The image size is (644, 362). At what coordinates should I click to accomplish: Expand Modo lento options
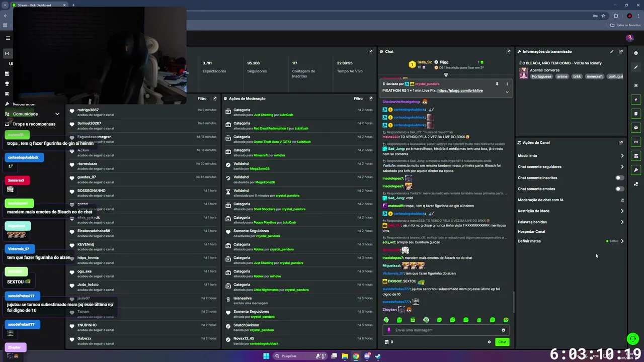pos(622,155)
